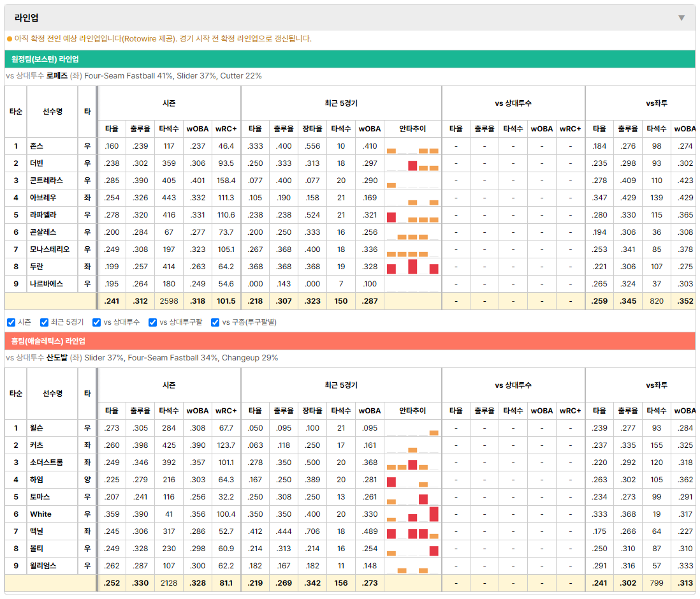Uncheck the 최근 5경기 checkbox

(44, 323)
